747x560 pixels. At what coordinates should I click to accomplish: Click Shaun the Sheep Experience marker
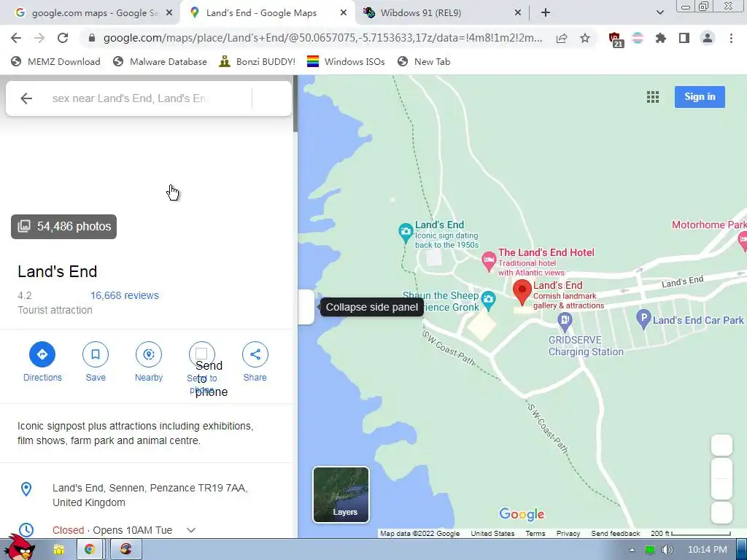[x=488, y=300]
